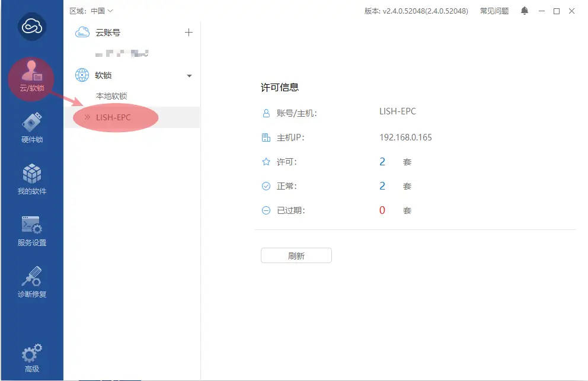Add a cloud account with plus icon
Screen dimensions: 588x381
coord(188,33)
